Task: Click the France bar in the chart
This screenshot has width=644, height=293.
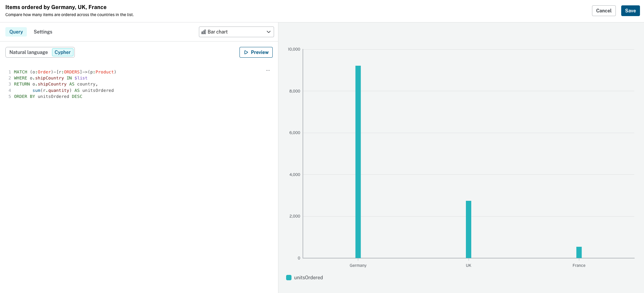Action: (579, 252)
